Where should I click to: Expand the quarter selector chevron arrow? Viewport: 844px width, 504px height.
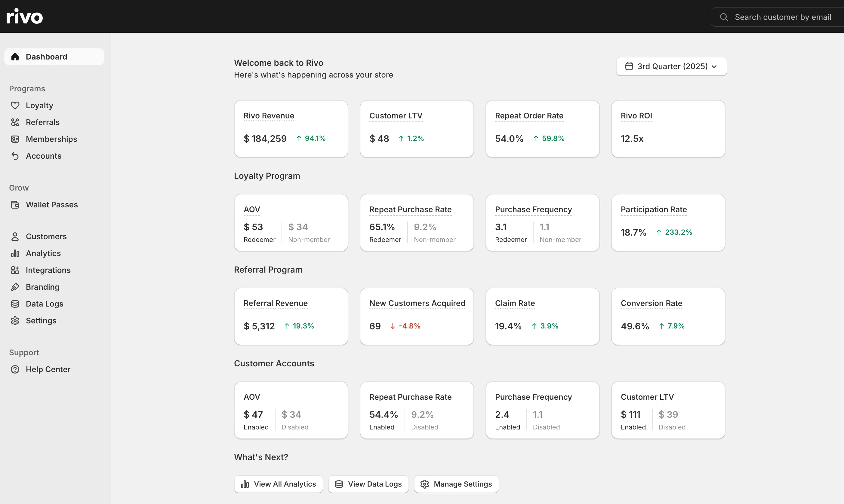click(x=714, y=66)
